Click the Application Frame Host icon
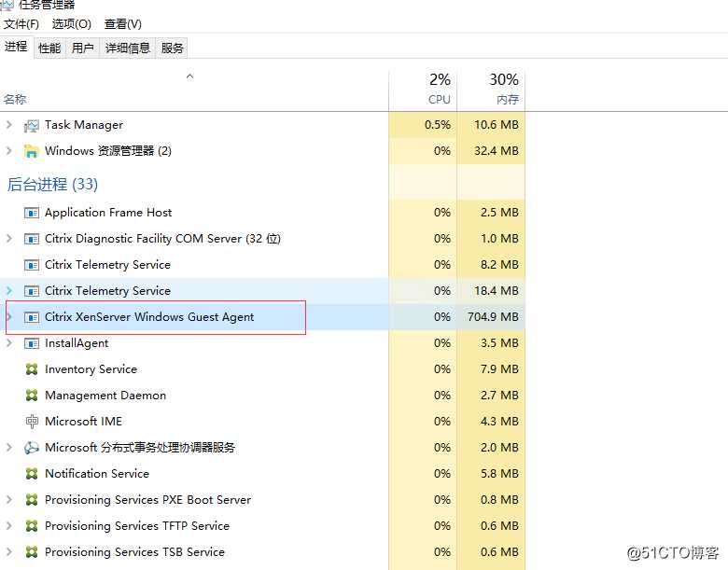The height and width of the screenshot is (570, 728). tap(32, 213)
